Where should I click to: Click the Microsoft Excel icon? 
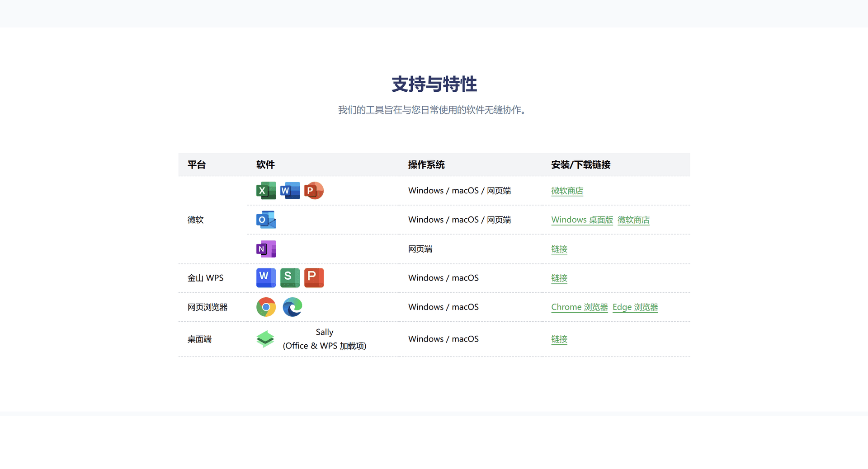(x=266, y=191)
